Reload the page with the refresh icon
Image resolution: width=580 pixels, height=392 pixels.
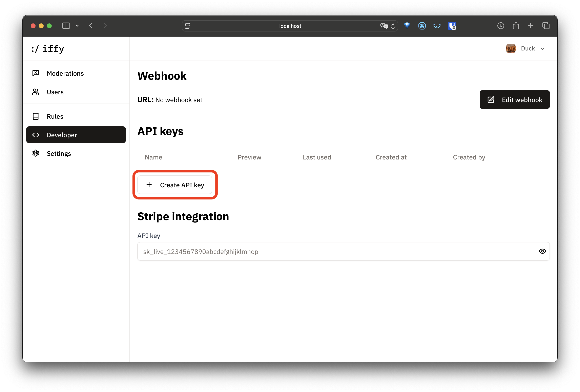point(393,26)
